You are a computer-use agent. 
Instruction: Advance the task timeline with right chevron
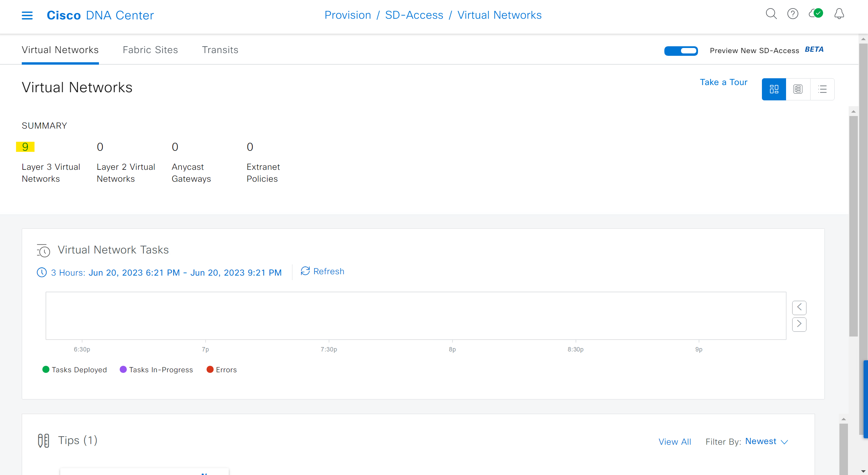click(x=799, y=324)
